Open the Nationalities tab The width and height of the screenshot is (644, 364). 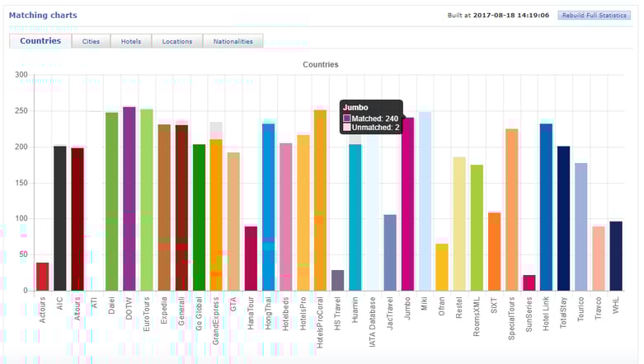coord(233,41)
